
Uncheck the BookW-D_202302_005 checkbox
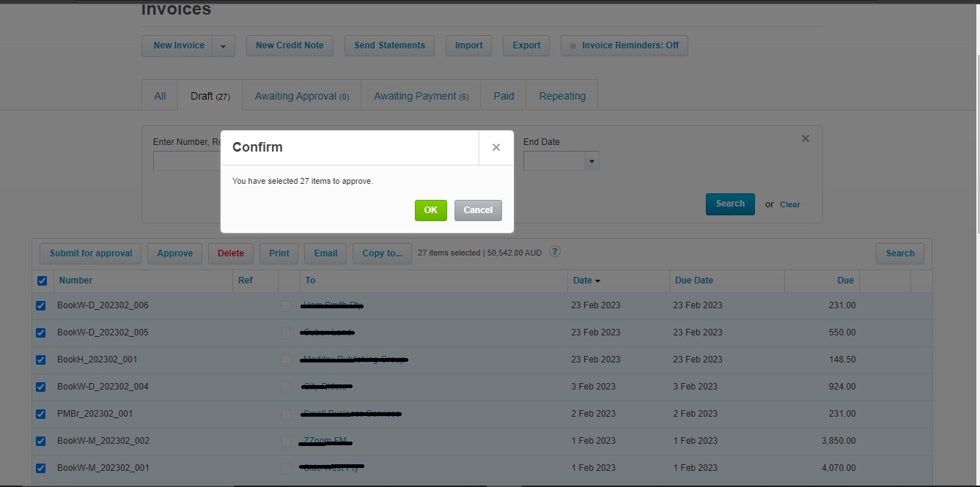tap(41, 333)
